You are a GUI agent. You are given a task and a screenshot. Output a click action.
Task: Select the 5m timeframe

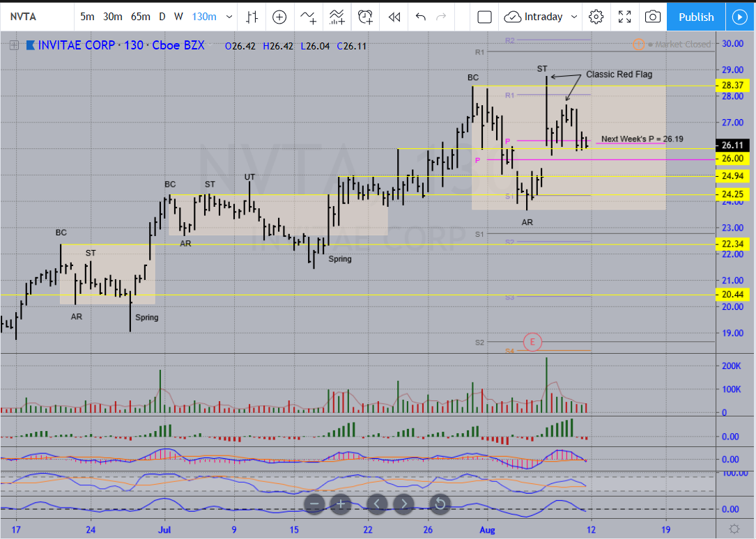click(88, 17)
